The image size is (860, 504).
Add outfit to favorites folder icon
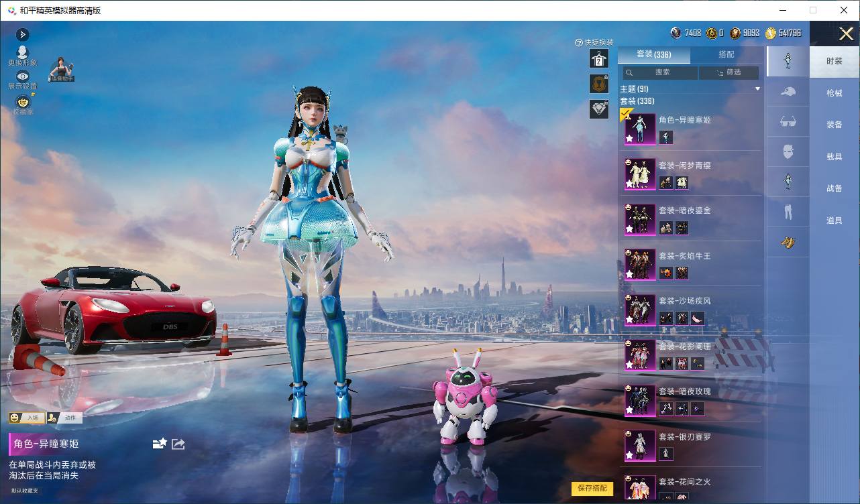160,444
